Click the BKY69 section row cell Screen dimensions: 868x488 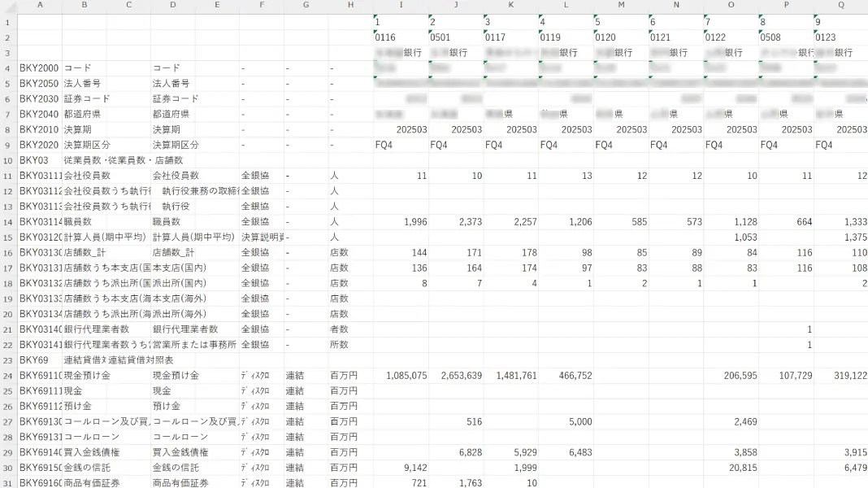click(x=39, y=360)
